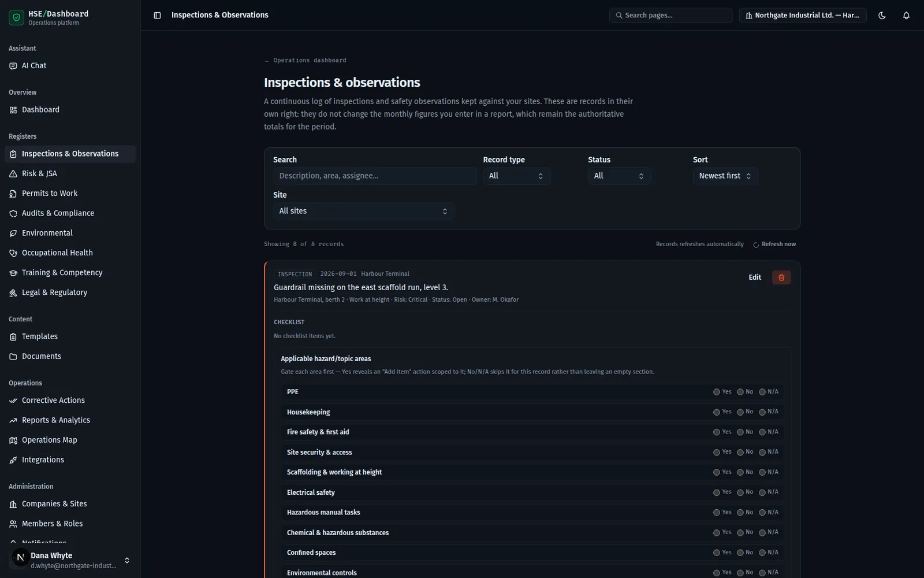
Task: Select No for Housekeeping
Action: 740,412
